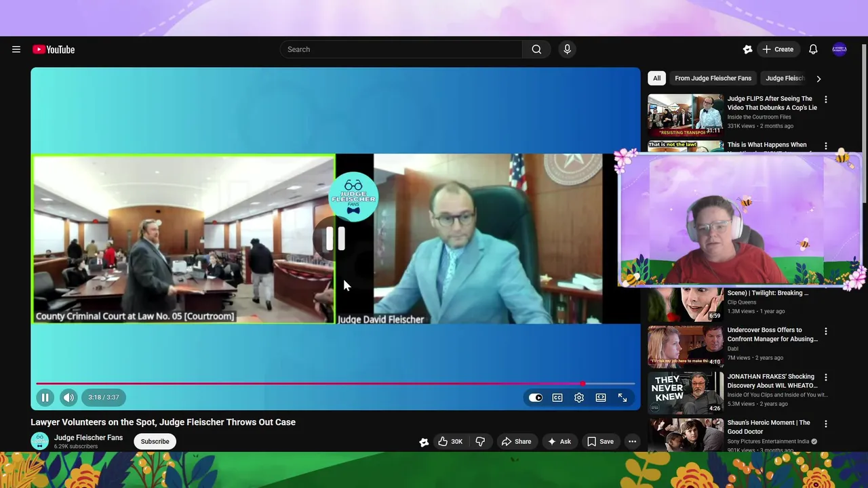
Task: Open options for the JONATHAN FRAKES video
Action: [x=825, y=378]
